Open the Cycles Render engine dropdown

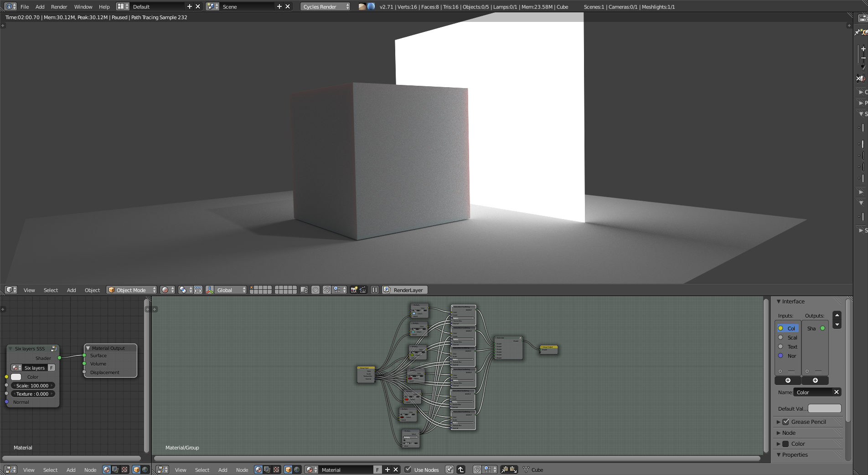pos(325,6)
